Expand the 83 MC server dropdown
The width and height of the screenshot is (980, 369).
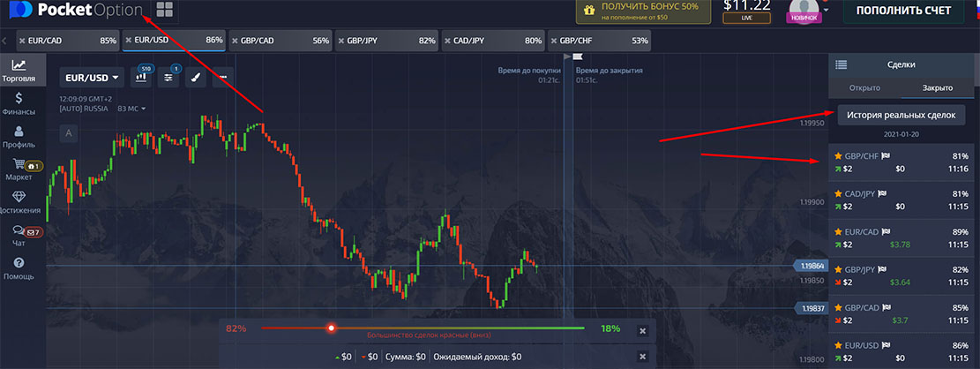(132, 109)
